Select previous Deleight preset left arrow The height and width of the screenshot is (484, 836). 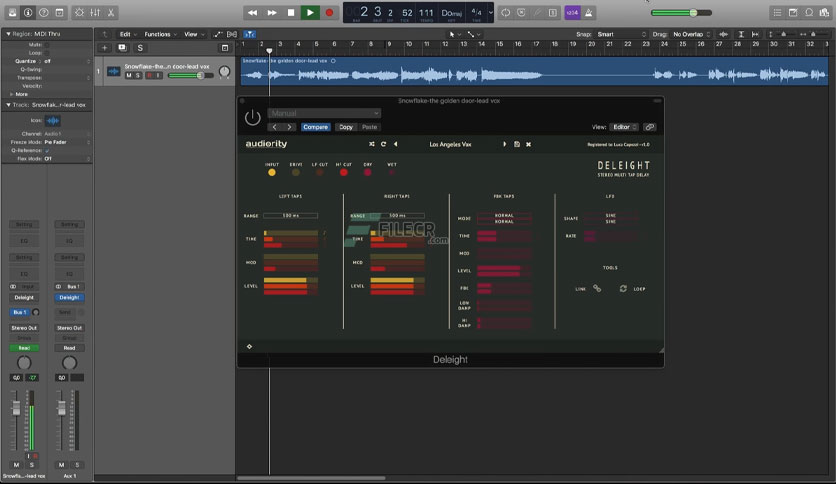(396, 144)
